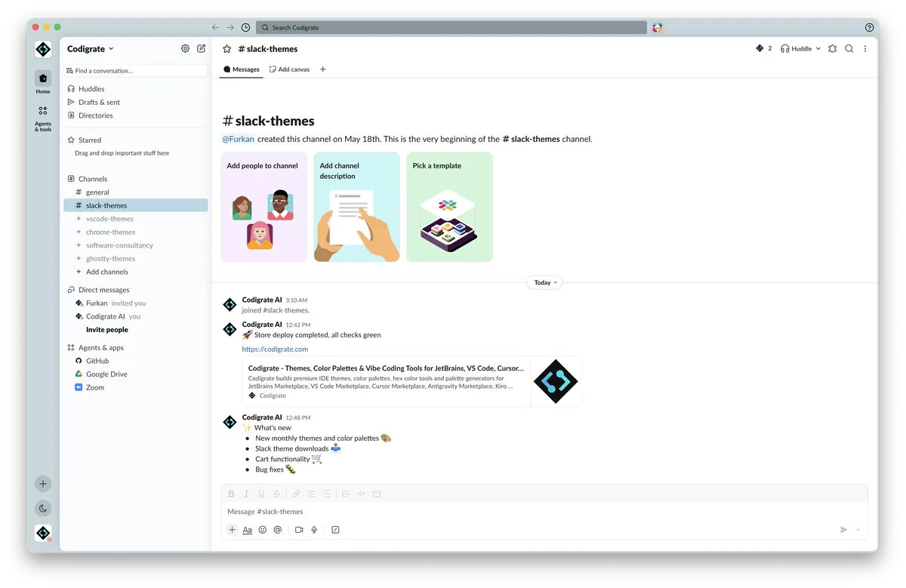Switch to the Messages tab
The height and width of the screenshot is (588, 906).
pos(242,69)
